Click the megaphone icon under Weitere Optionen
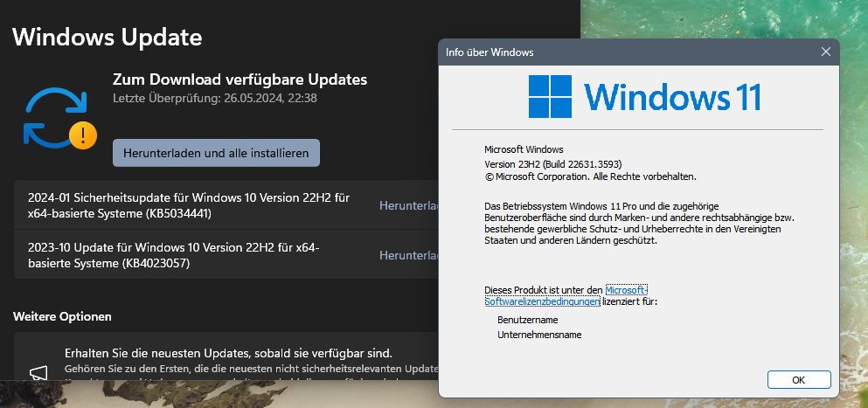The width and height of the screenshot is (868, 408). (39, 372)
